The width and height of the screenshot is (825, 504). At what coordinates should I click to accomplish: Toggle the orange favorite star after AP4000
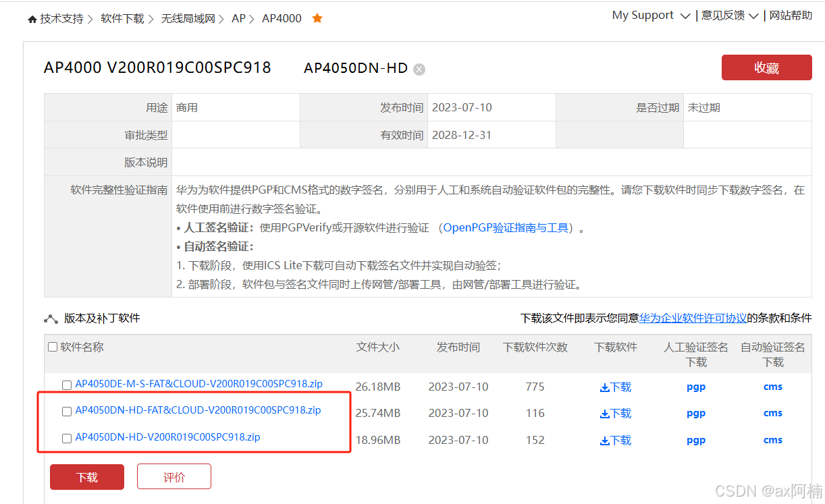tap(317, 18)
